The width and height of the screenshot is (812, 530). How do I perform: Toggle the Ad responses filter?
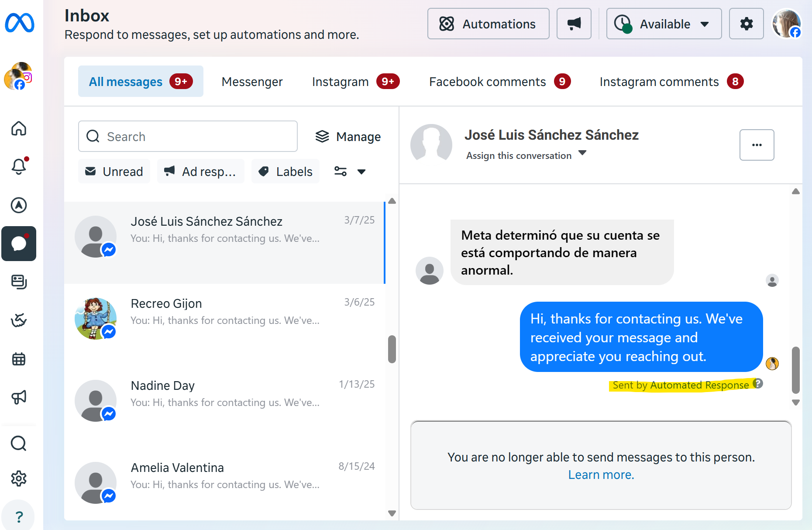[200, 172]
